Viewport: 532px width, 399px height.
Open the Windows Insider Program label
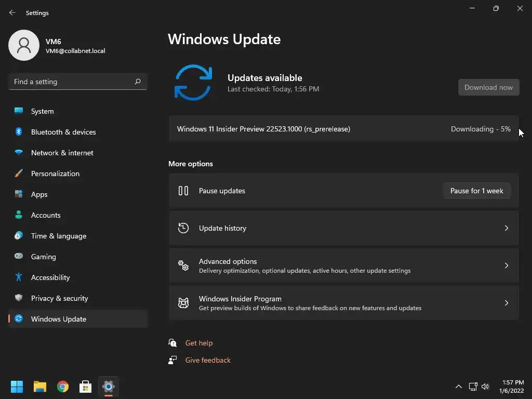click(x=240, y=299)
